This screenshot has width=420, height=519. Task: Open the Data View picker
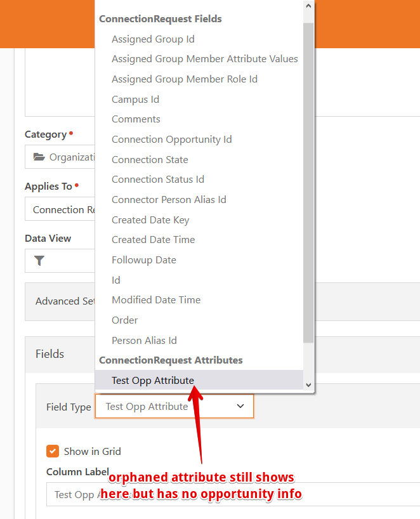(x=60, y=261)
